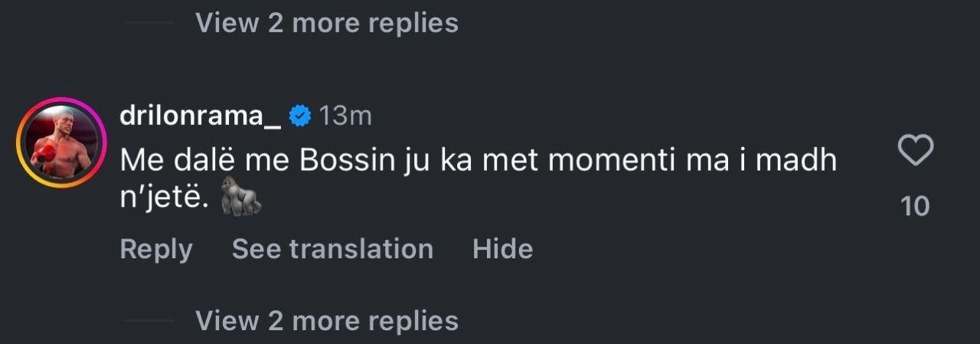Click the words Me dalë starting the comment

(x=175, y=160)
